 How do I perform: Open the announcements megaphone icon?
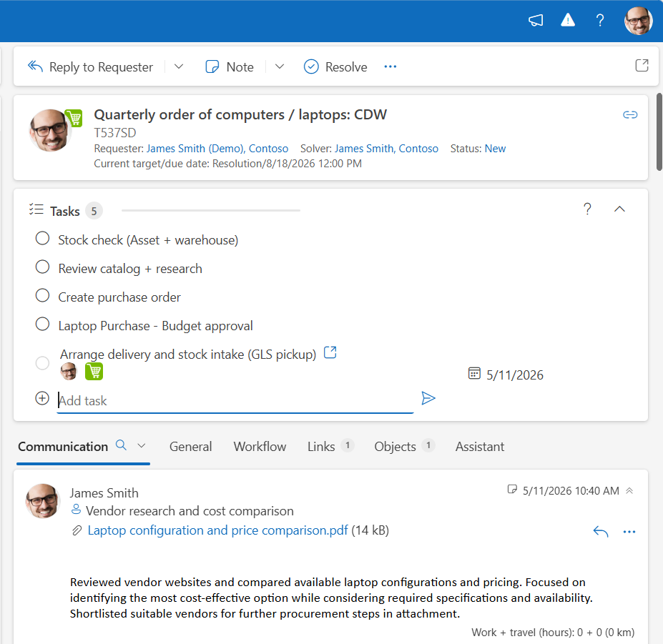[x=536, y=20]
